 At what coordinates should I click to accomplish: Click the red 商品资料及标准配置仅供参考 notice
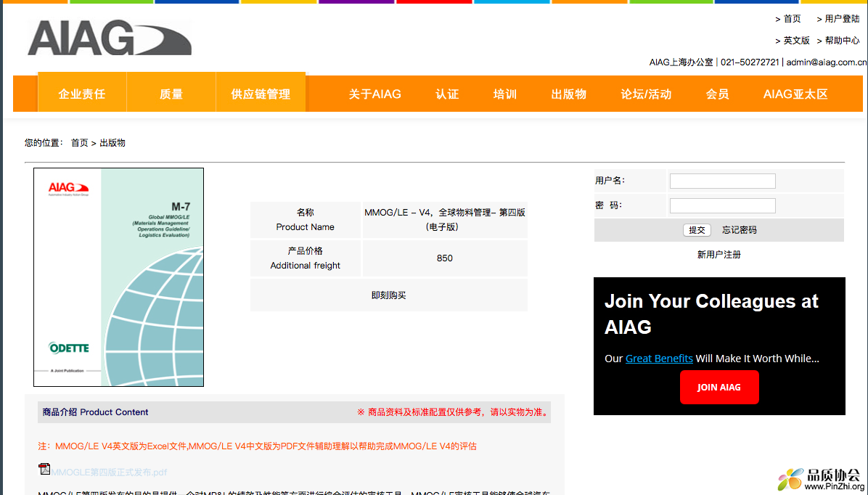point(453,412)
